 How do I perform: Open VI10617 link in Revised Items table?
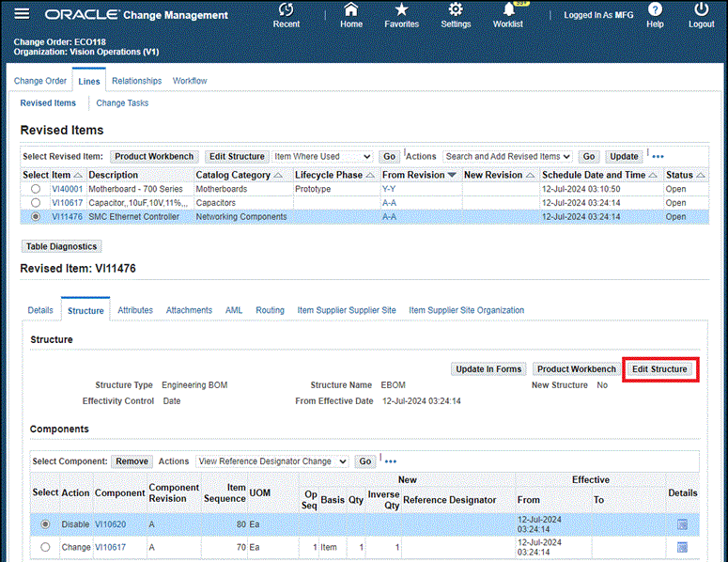68,203
